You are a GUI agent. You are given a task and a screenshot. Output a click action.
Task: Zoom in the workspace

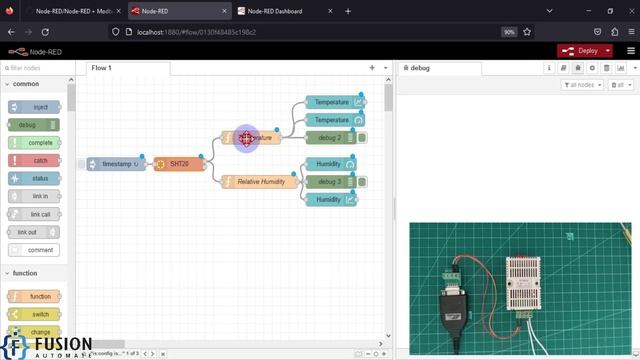384,354
